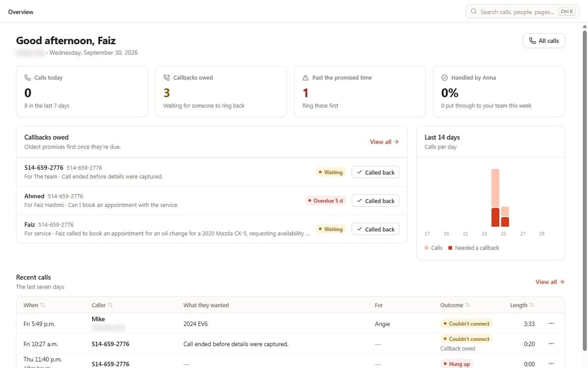Open more options for the Fri 10:27 a.m. call

(x=551, y=344)
